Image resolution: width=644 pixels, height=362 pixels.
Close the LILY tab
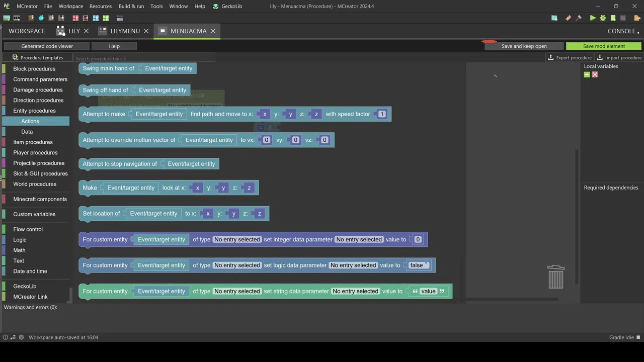tap(86, 31)
